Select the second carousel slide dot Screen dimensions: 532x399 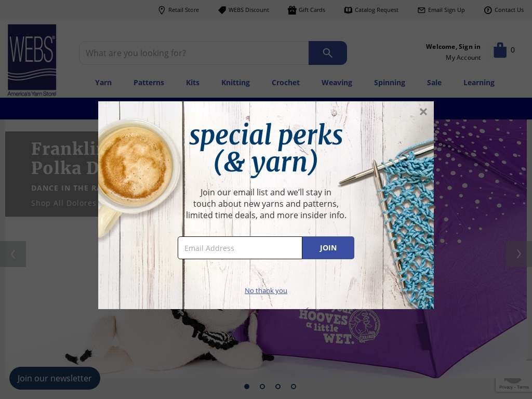tap(262, 387)
